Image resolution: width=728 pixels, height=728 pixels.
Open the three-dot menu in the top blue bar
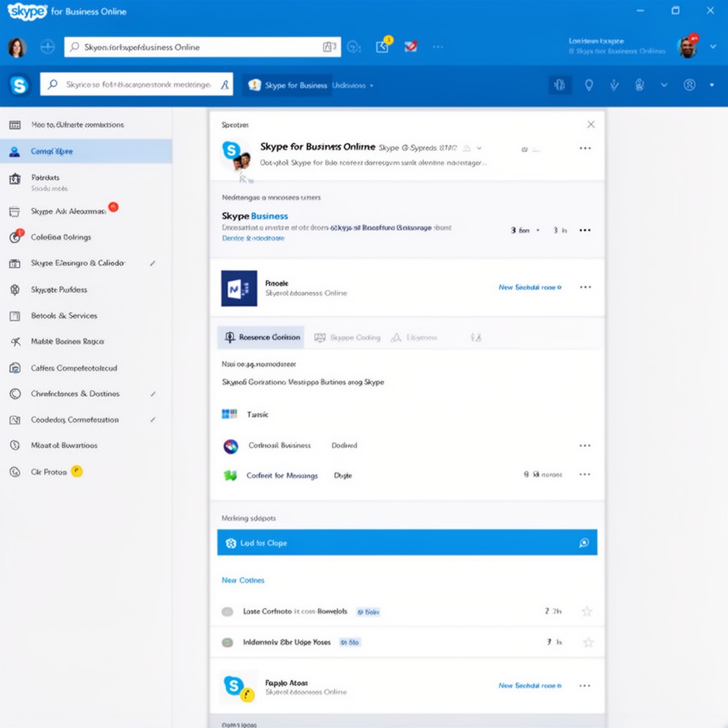point(438,47)
